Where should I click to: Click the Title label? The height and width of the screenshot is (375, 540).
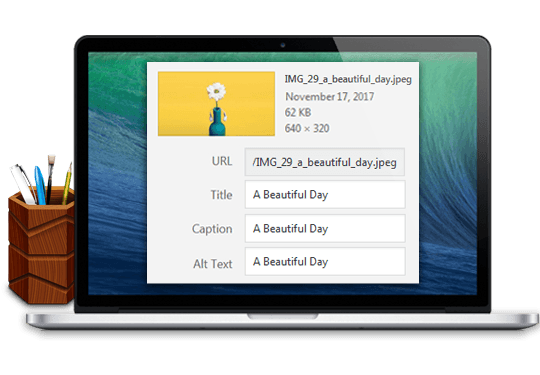(x=221, y=195)
